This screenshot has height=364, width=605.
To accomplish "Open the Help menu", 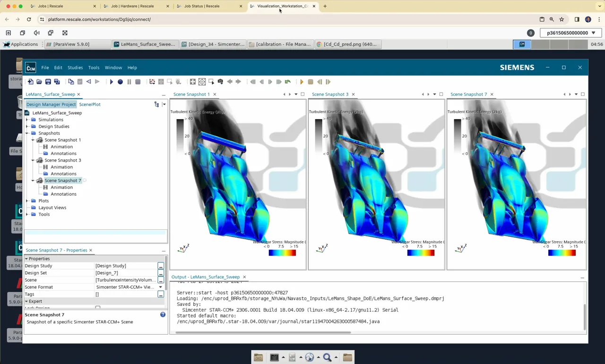I will click(x=132, y=68).
